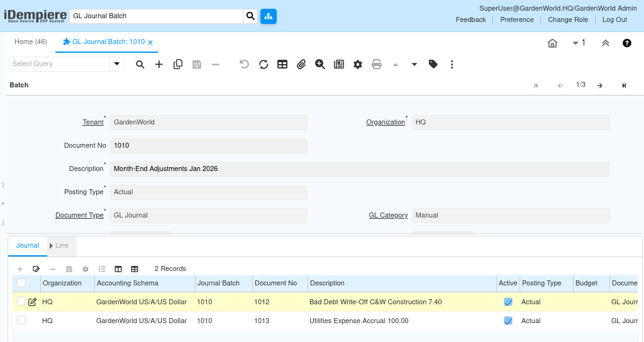Switch to the Home (46) tab

point(31,42)
